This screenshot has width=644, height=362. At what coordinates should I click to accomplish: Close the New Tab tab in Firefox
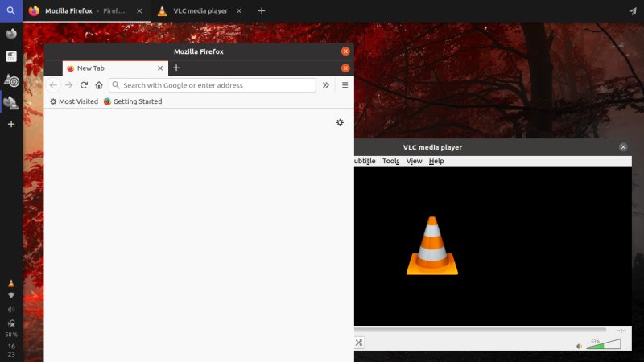tap(160, 68)
